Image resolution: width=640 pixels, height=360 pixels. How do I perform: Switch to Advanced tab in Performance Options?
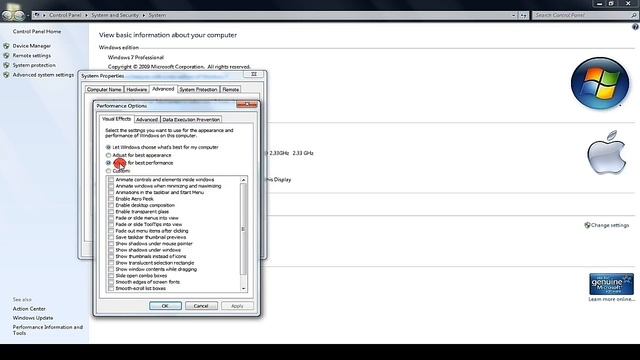(x=147, y=120)
